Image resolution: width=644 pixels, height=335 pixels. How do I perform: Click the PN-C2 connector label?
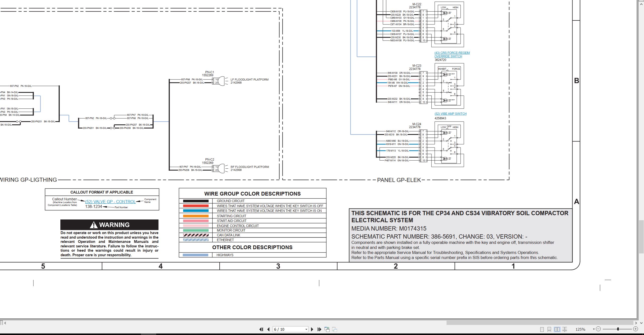[210, 160]
